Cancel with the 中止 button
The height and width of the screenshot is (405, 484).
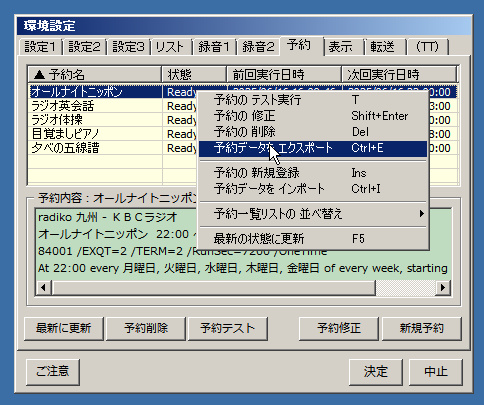point(436,371)
